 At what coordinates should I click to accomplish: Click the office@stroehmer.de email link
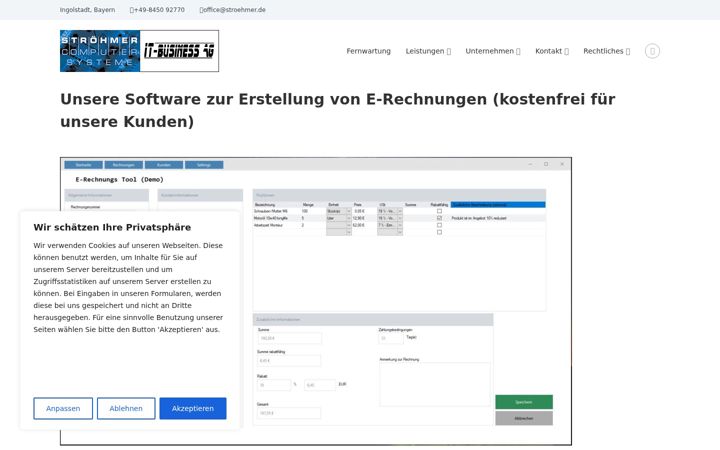tap(232, 10)
